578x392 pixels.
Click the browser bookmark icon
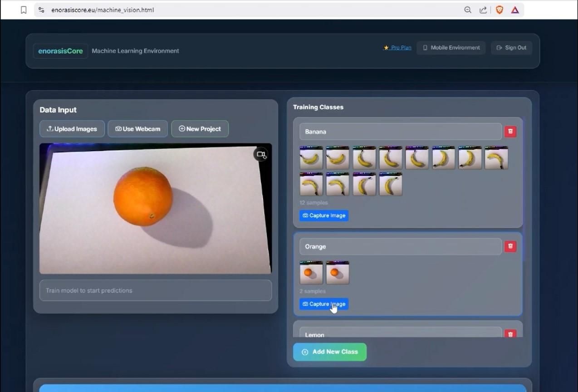click(24, 10)
